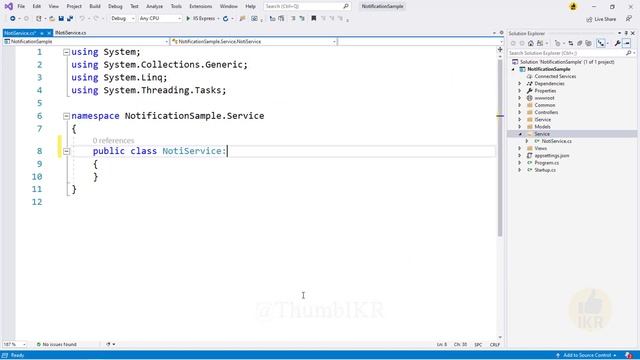Click the feedback icon beside Live Share
This screenshot has height=360, width=640.
click(629, 19)
